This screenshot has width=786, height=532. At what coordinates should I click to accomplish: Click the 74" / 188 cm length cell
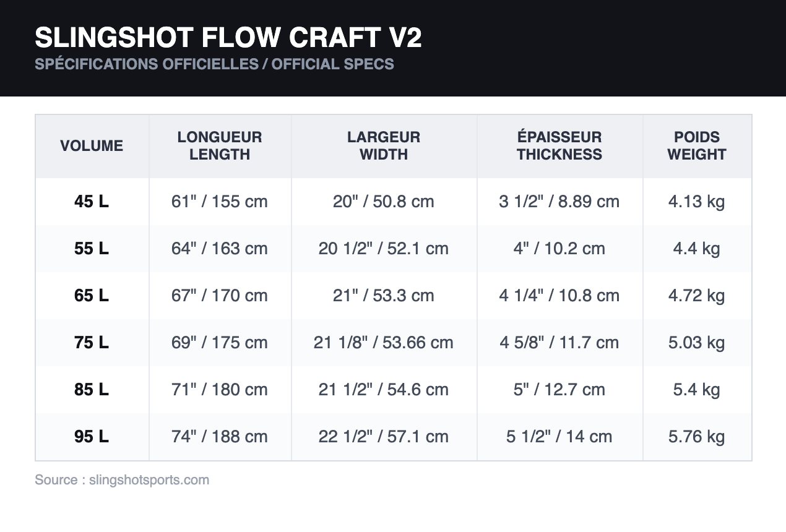(x=220, y=437)
